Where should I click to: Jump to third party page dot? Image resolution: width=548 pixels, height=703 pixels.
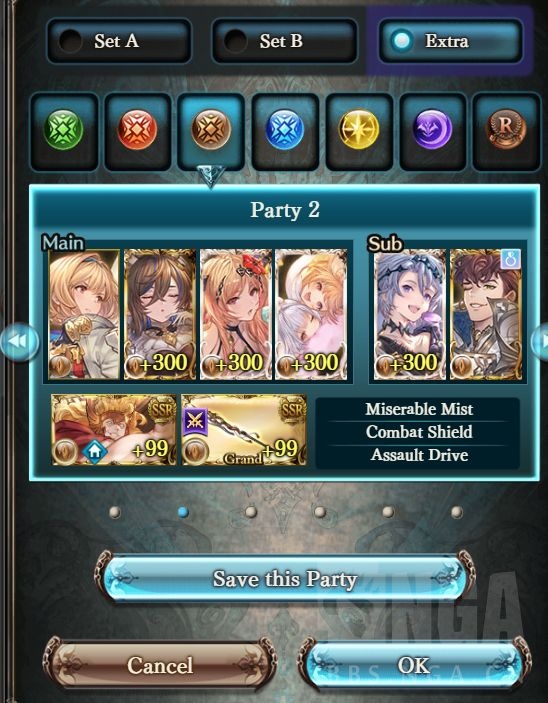point(251,512)
